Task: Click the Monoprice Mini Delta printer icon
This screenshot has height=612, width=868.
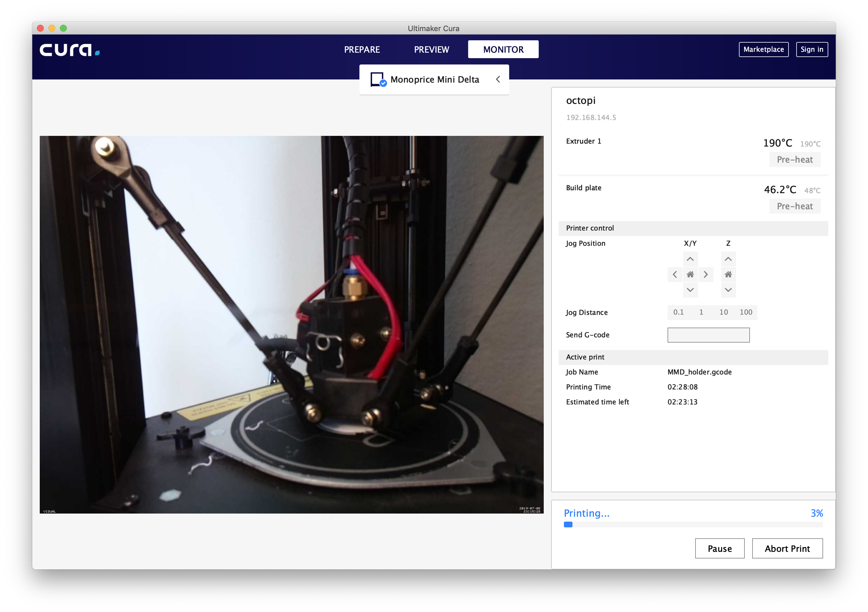Action: (x=378, y=80)
